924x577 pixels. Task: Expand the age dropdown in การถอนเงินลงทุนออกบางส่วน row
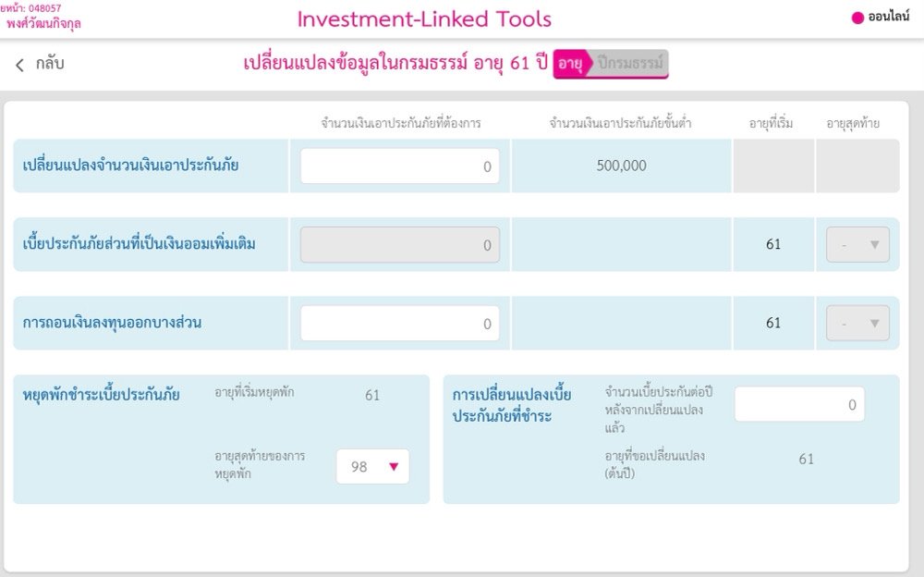[857, 323]
